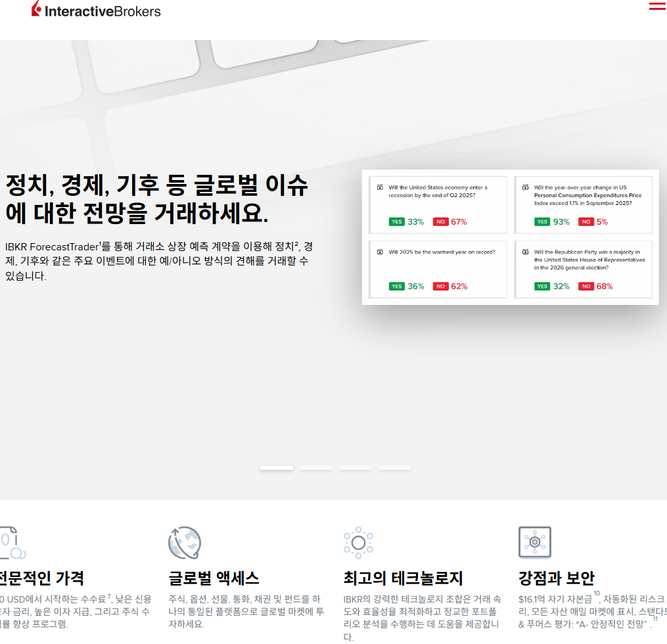Switch to the second carousel slide indicator
Viewport: 667px width, 644px height.
pyautogui.click(x=316, y=468)
